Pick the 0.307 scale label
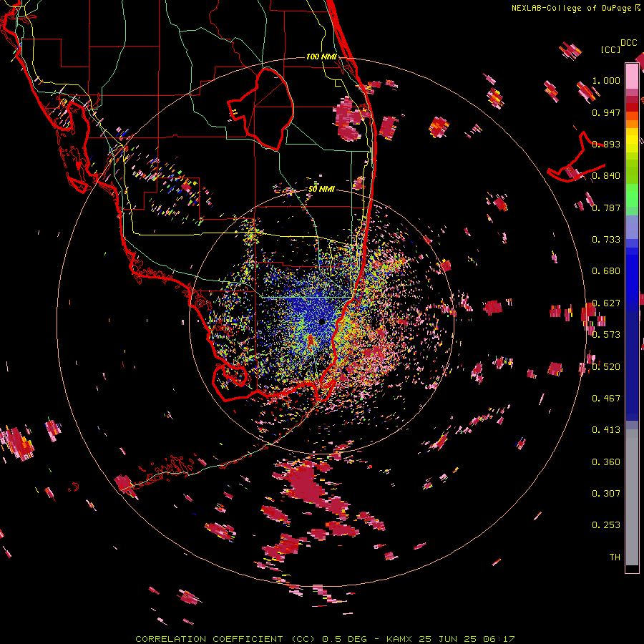Screen dimensions: 644x644 tap(606, 494)
